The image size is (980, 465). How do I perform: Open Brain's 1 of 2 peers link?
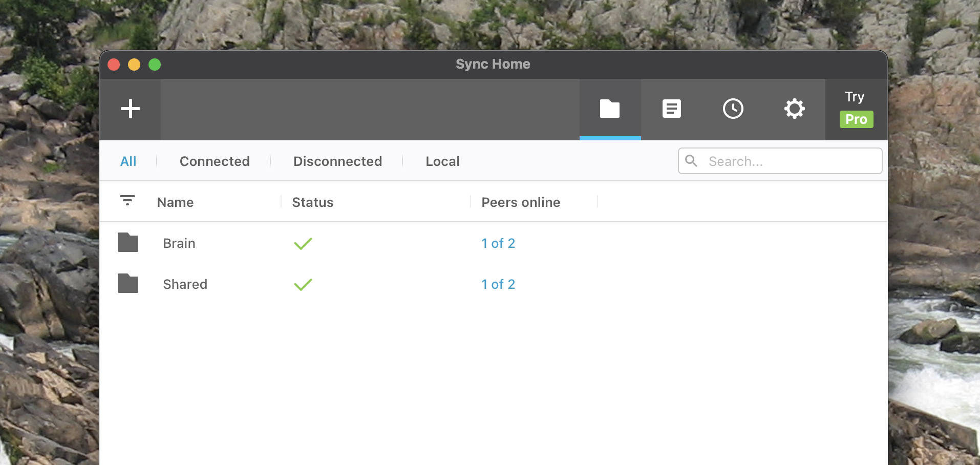click(498, 243)
